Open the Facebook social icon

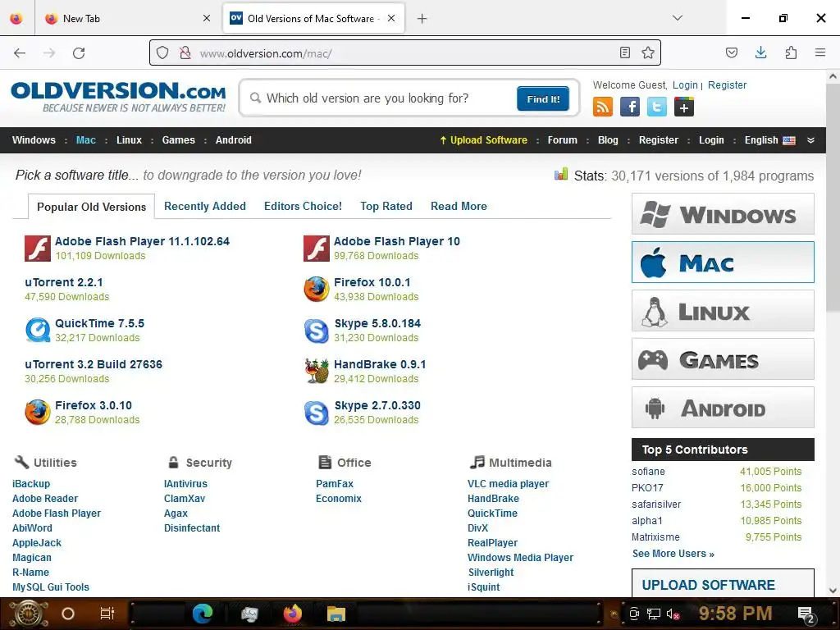pos(630,107)
